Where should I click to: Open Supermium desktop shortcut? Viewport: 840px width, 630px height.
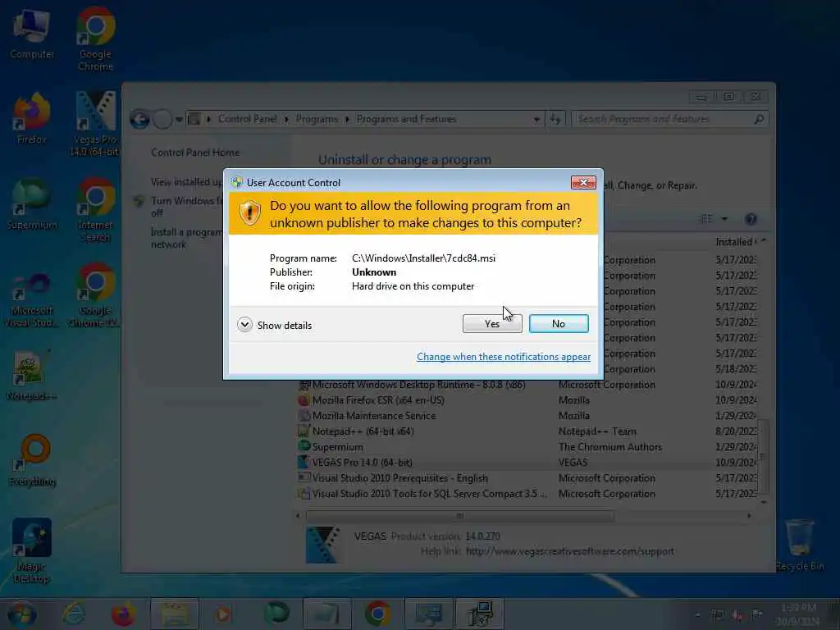click(x=32, y=204)
